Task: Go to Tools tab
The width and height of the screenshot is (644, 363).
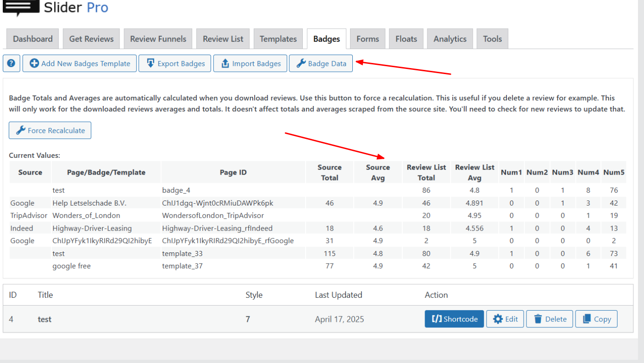Action: click(492, 39)
